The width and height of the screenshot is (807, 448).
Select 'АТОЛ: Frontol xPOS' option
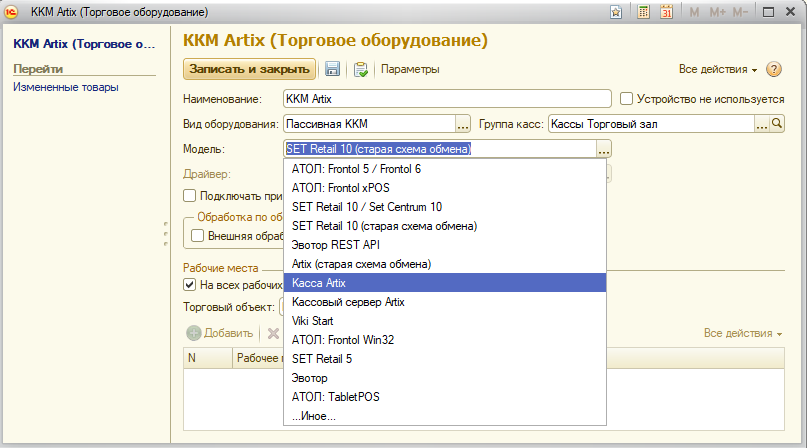(445, 188)
